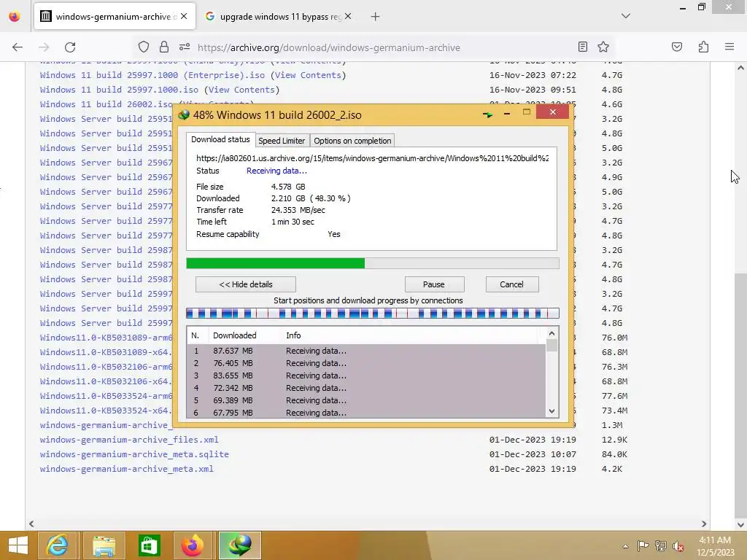The width and height of the screenshot is (747, 560).
Task: Click the IDM globe icon in dialog title
Action: (184, 114)
